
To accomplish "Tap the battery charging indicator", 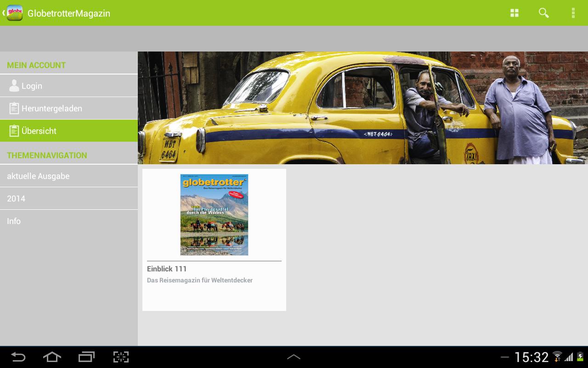I will (x=580, y=357).
